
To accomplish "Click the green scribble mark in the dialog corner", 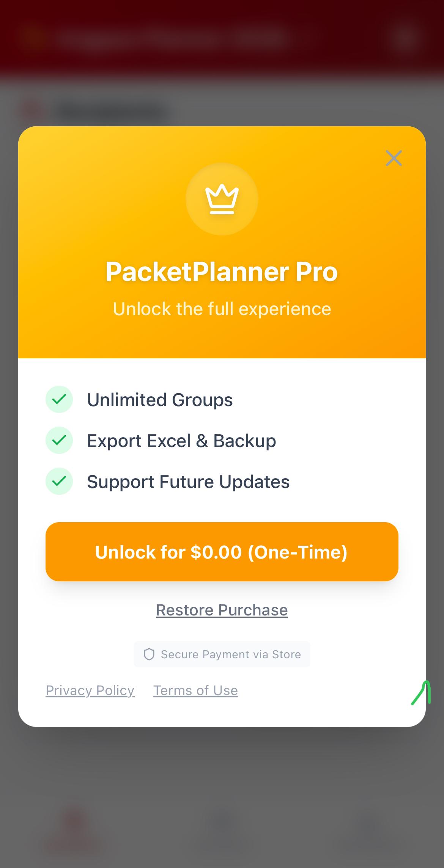I will (x=422, y=693).
